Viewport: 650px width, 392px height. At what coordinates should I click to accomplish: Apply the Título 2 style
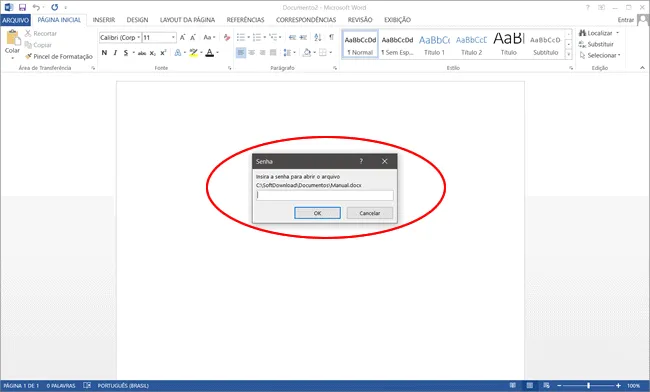(471, 44)
